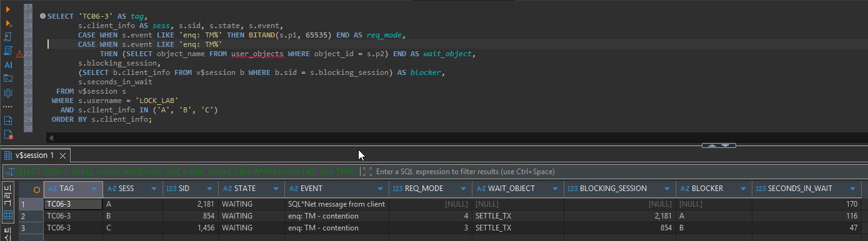Click SECONDS_IN_WAIT cell 47

pos(806,228)
